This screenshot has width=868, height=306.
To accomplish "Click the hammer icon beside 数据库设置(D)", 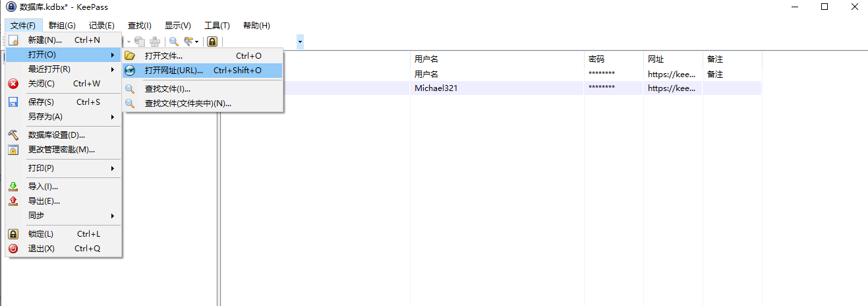I will [x=13, y=135].
